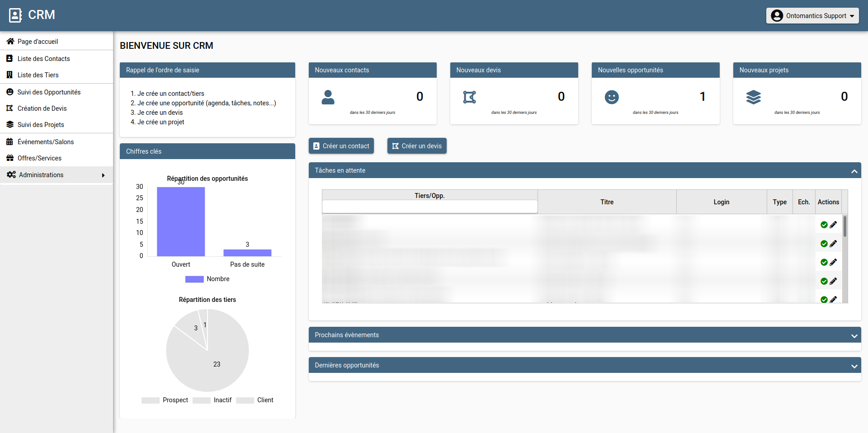Click the Répartition des tiers chart title
This screenshot has height=433, width=868.
[x=208, y=300]
